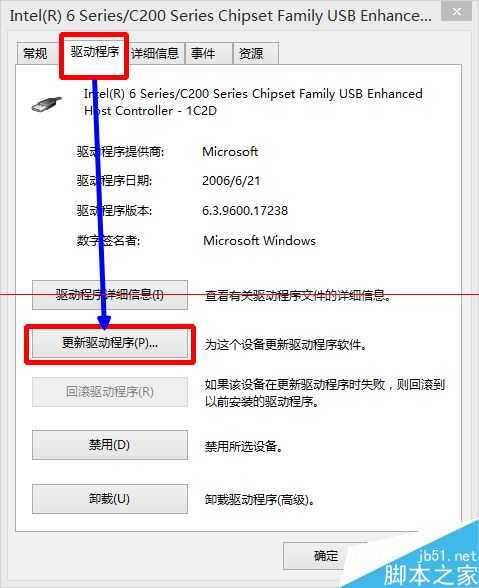479x588 pixels.
Task: Confirm with the 确定 button
Action: click(325, 556)
